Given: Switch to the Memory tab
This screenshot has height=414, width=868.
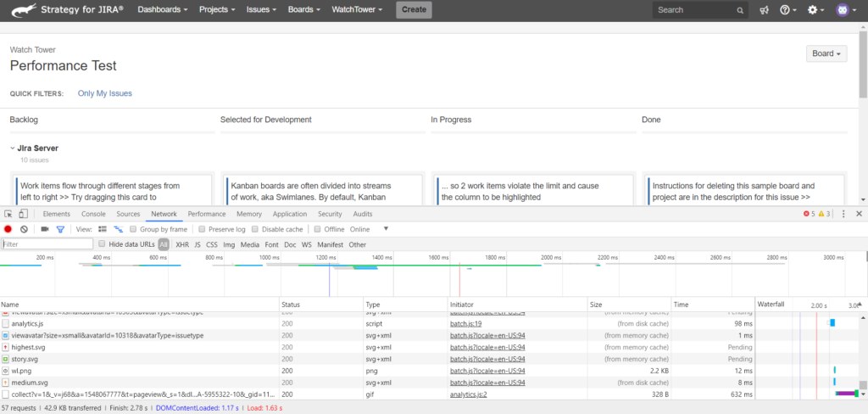Looking at the screenshot, I should click(249, 214).
